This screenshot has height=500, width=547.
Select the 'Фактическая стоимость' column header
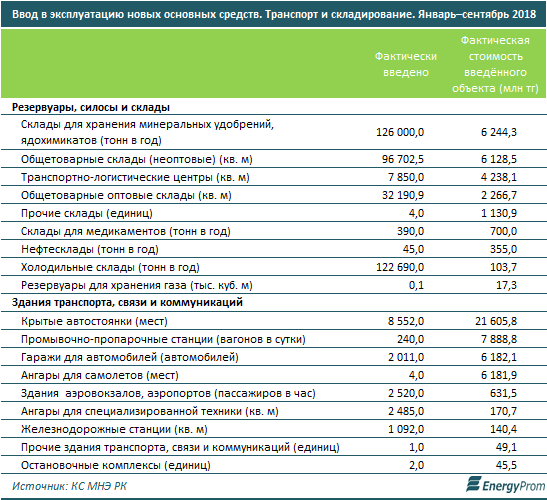pyautogui.click(x=495, y=64)
